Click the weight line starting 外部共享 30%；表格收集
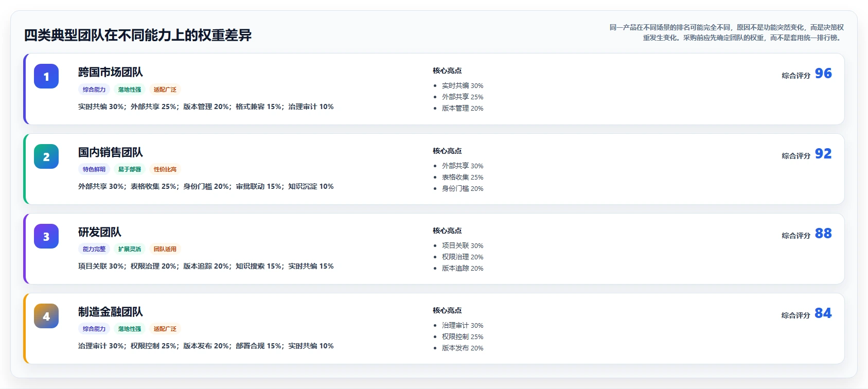 206,186
